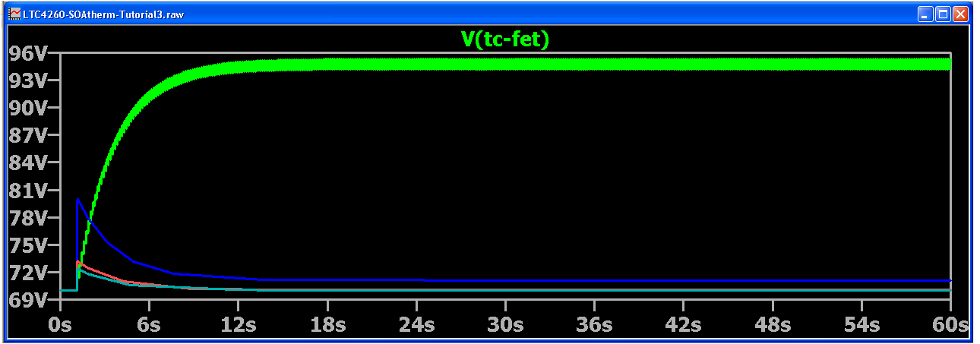Click the green V(tc-fet) trace label

[504, 40]
